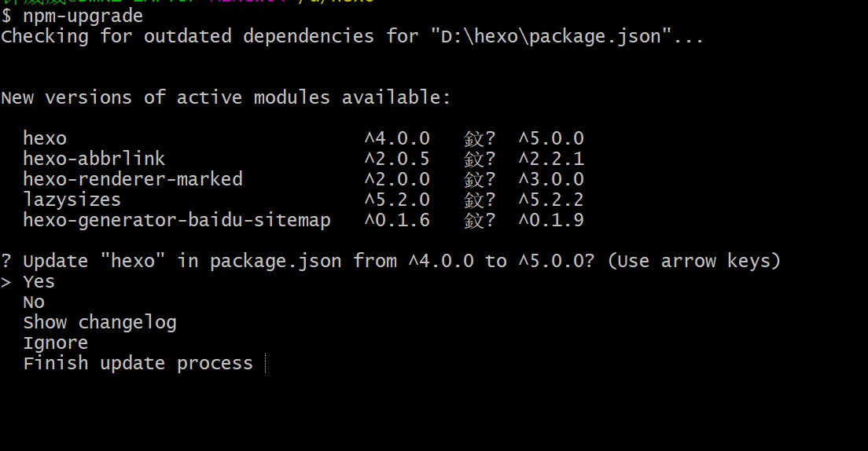The image size is (868, 451).
Task: Click the > selection arrow beside Yes
Action: [6, 282]
